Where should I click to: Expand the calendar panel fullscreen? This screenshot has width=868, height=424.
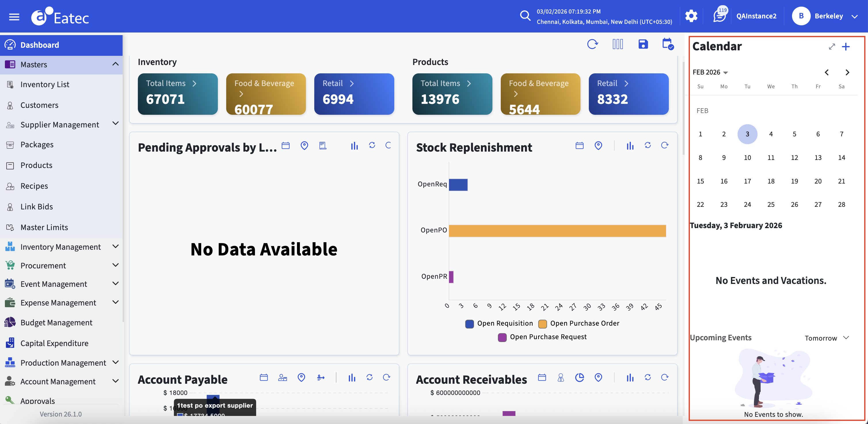click(x=832, y=47)
